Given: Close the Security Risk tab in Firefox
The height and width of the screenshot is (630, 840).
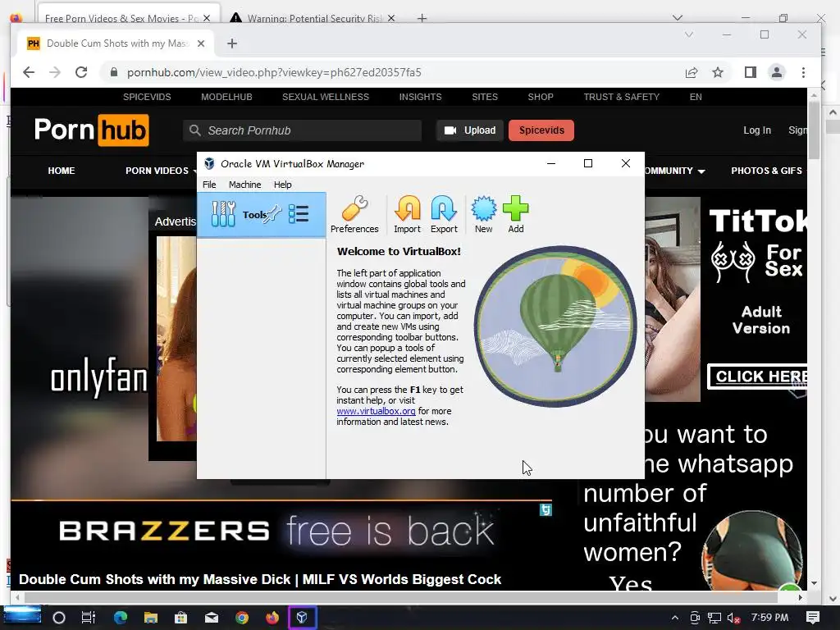Looking at the screenshot, I should click(391, 18).
